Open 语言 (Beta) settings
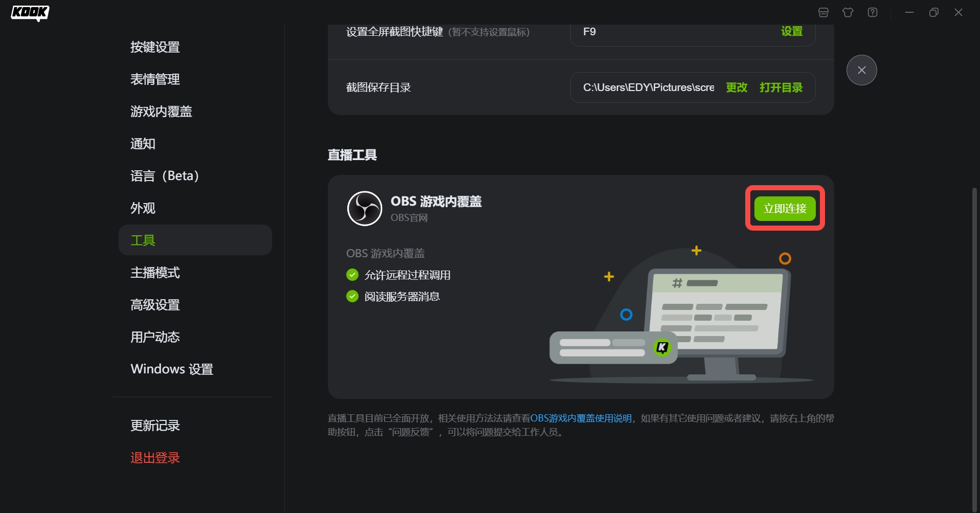 click(195, 176)
